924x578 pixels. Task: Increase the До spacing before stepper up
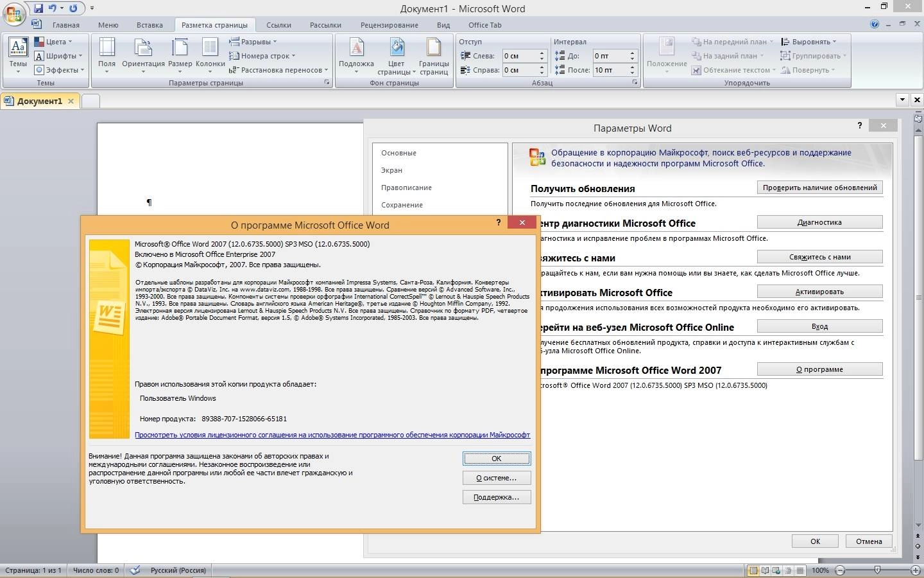(633, 53)
